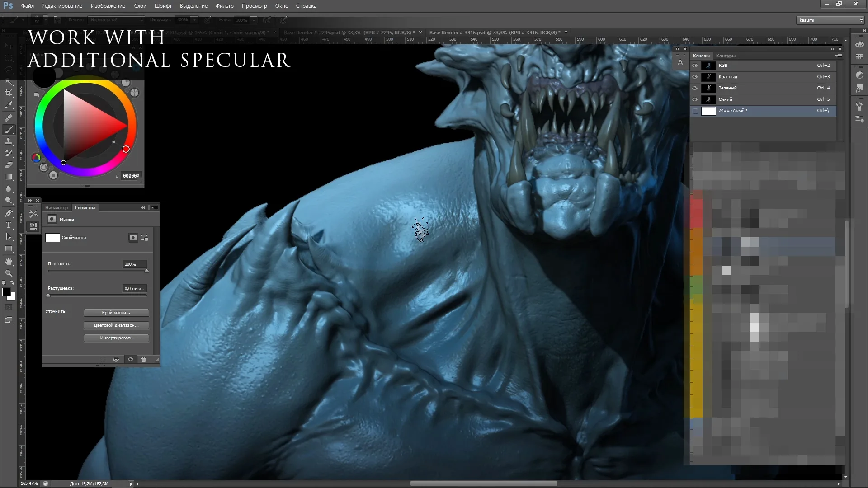Image resolution: width=868 pixels, height=488 pixels.
Task: Click the Инвертировать button
Action: point(116,338)
